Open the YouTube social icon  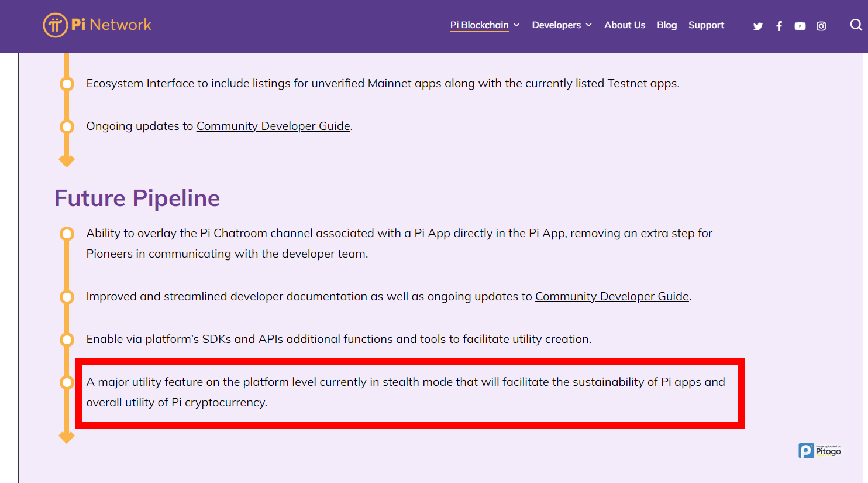(x=800, y=26)
